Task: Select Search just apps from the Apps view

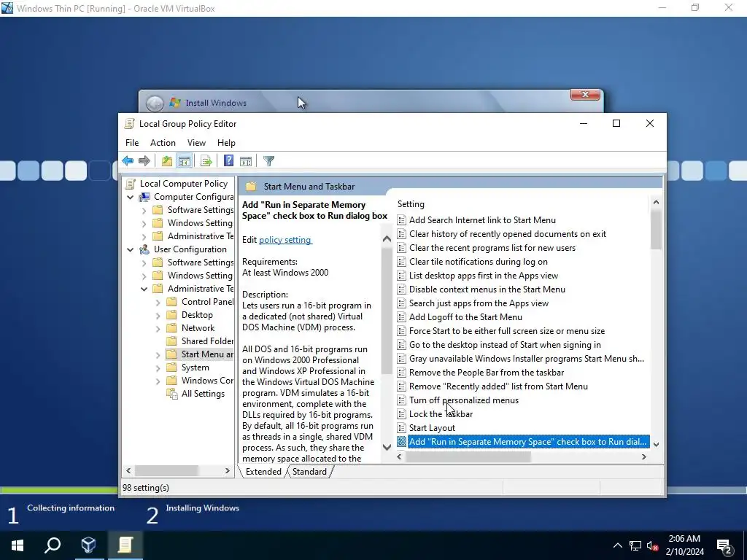Action: (479, 303)
